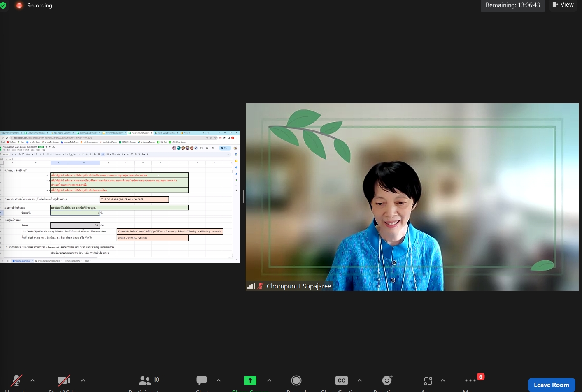This screenshot has width=582, height=392.
Task: Click the signal strength bars icon
Action: pyautogui.click(x=251, y=286)
